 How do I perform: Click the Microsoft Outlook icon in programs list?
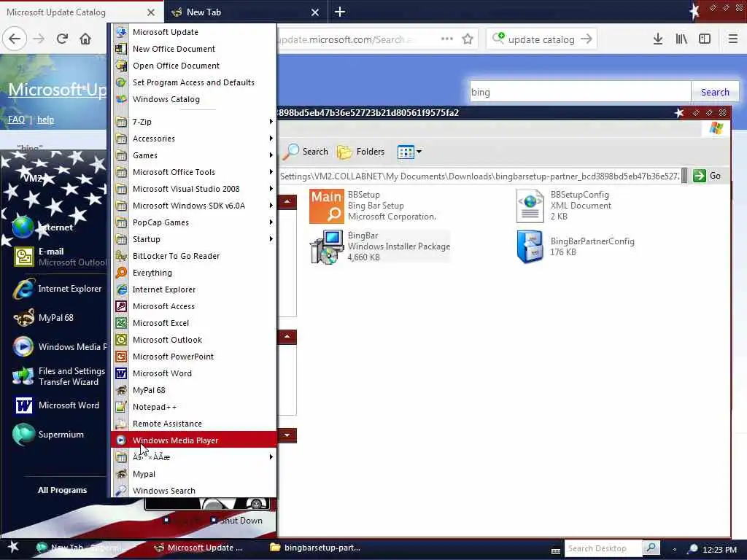122,340
